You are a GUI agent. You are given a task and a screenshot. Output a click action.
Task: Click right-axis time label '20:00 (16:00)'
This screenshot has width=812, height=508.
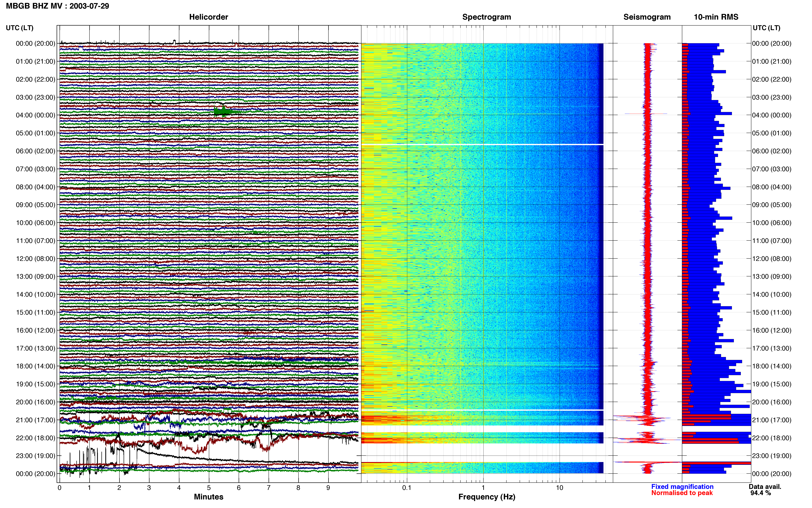772,402
